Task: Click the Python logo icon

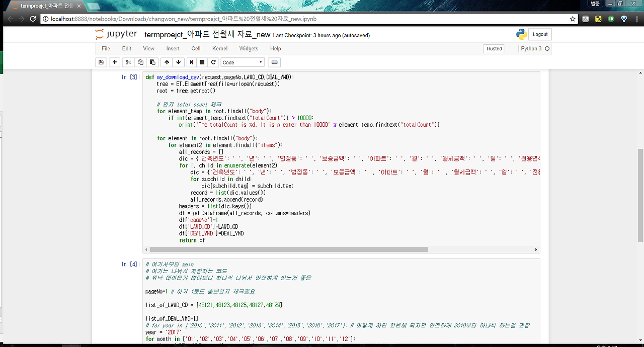Action: pos(522,34)
